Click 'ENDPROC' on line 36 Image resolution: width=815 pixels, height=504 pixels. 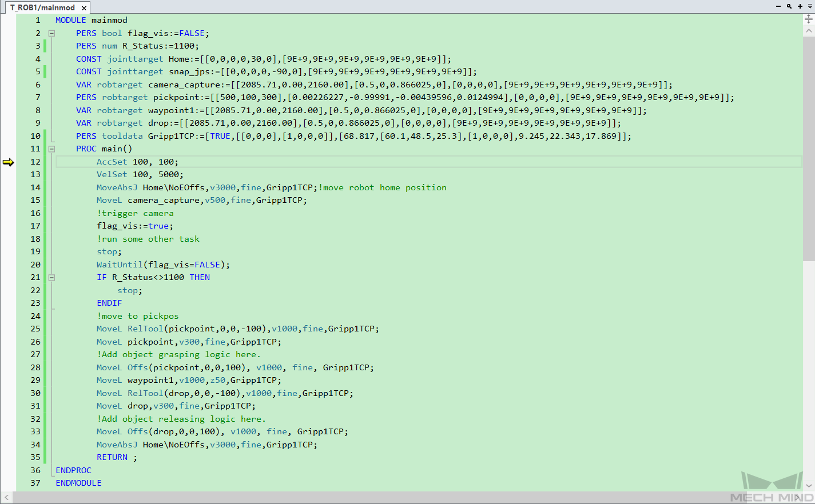click(x=73, y=470)
